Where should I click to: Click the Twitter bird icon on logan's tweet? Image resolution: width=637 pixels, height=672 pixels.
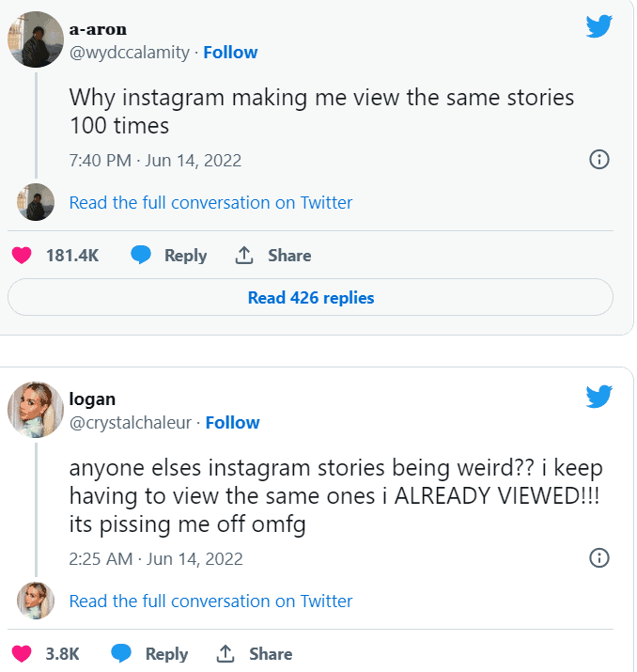point(598,397)
